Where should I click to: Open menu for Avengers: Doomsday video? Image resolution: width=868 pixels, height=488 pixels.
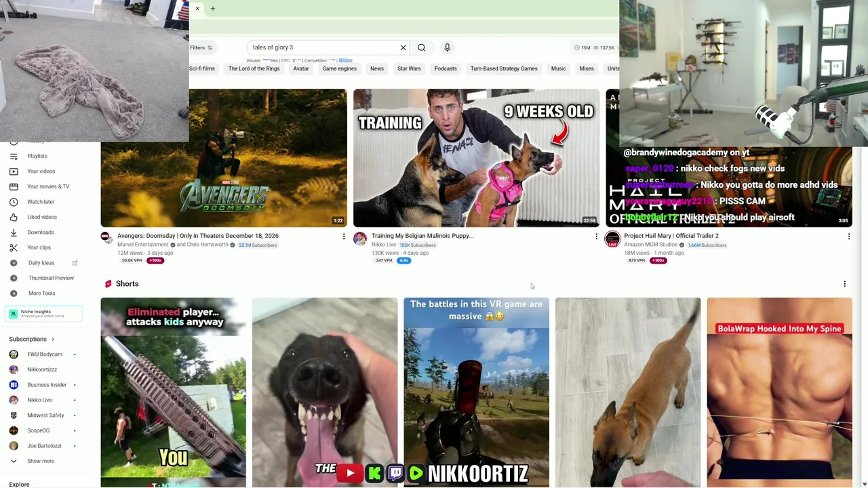click(344, 237)
